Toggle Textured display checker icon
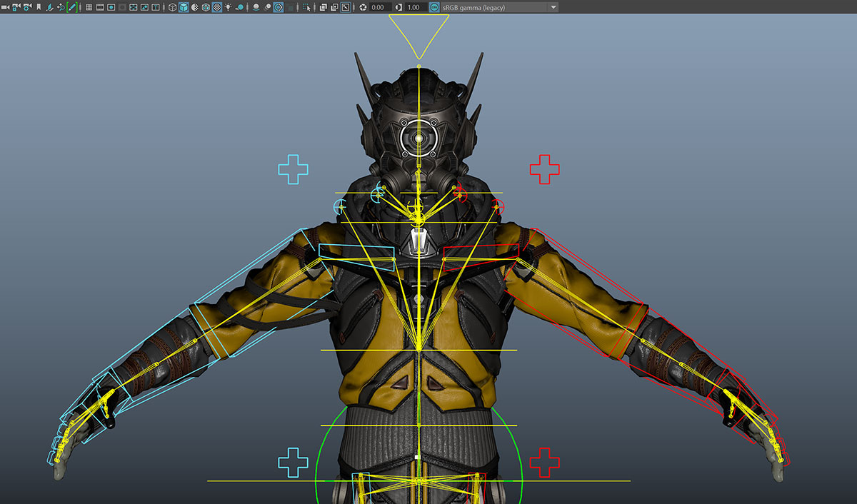The height and width of the screenshot is (504, 857). click(216, 7)
